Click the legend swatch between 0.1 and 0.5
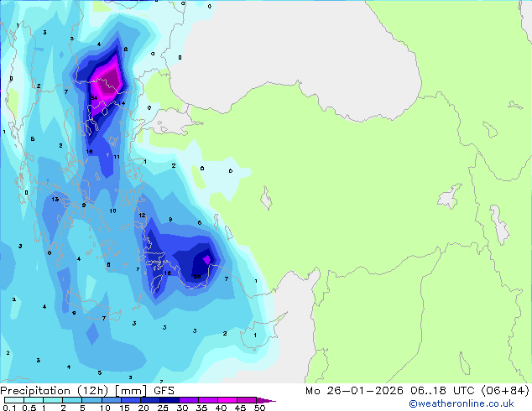The image size is (532, 411). coord(14,400)
